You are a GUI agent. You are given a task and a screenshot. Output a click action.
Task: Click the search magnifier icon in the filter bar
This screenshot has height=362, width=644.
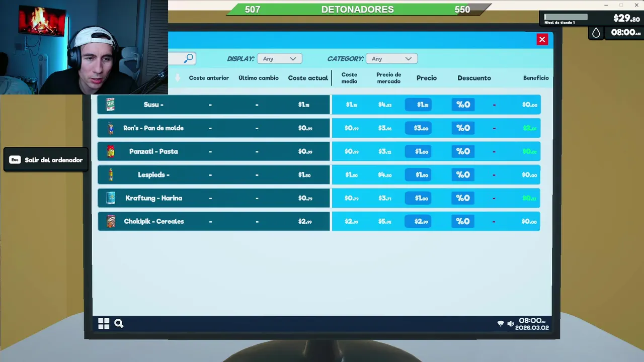click(x=188, y=58)
